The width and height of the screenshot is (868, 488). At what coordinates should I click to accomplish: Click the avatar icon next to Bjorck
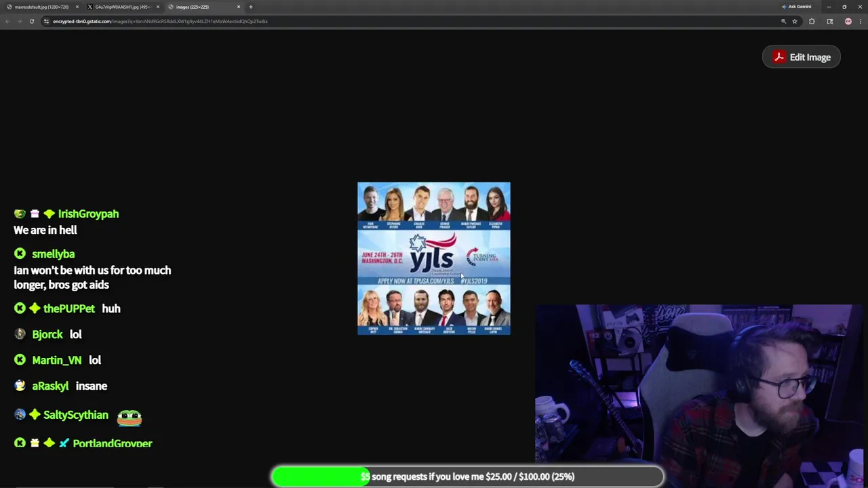pyautogui.click(x=20, y=334)
